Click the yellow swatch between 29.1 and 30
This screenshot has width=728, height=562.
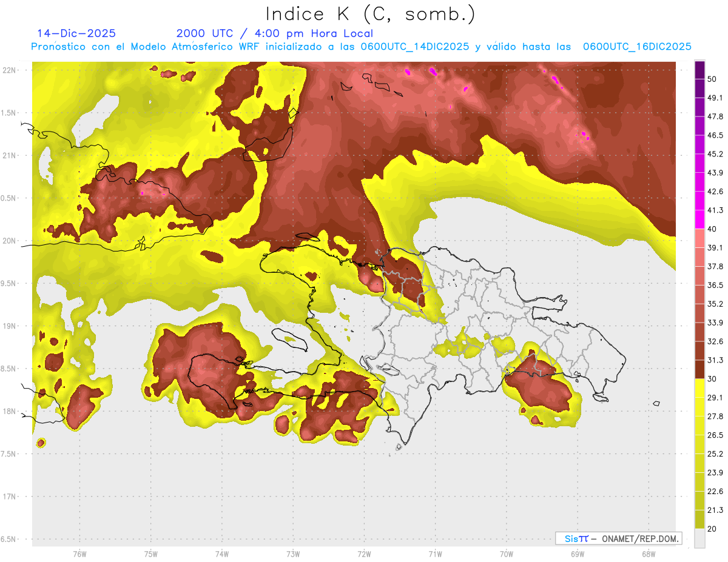click(699, 389)
